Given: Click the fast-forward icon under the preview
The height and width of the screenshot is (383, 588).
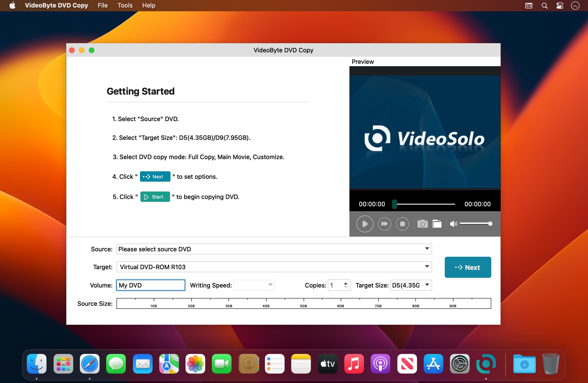Looking at the screenshot, I should [384, 224].
